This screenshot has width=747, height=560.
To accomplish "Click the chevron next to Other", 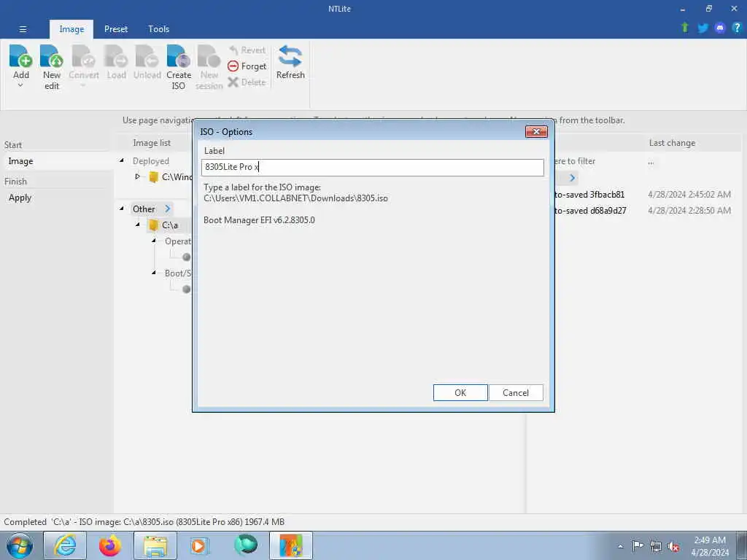I will click(x=168, y=209).
